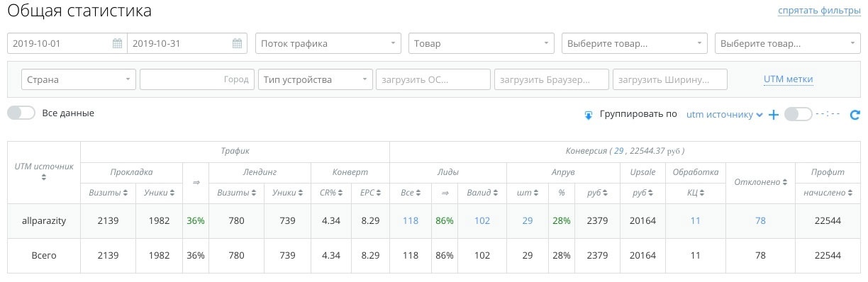Sort by Отклонено column
The height and width of the screenshot is (282, 868).
click(785, 182)
